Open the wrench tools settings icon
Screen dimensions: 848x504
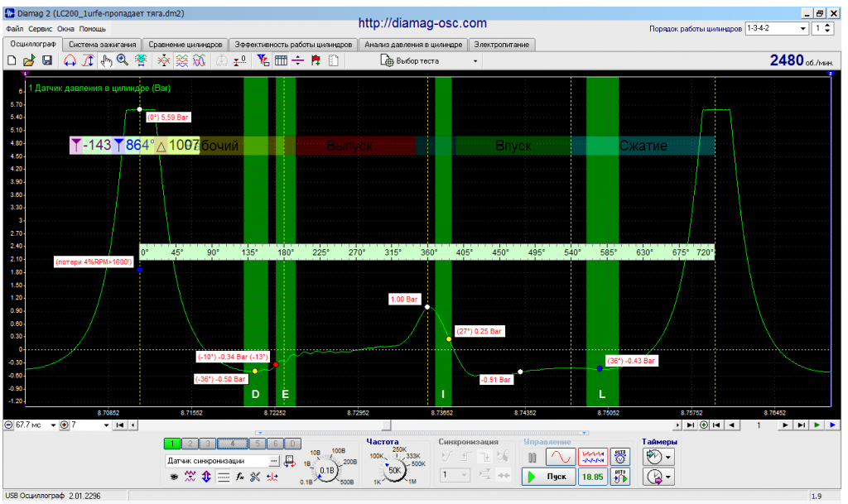coord(255,477)
